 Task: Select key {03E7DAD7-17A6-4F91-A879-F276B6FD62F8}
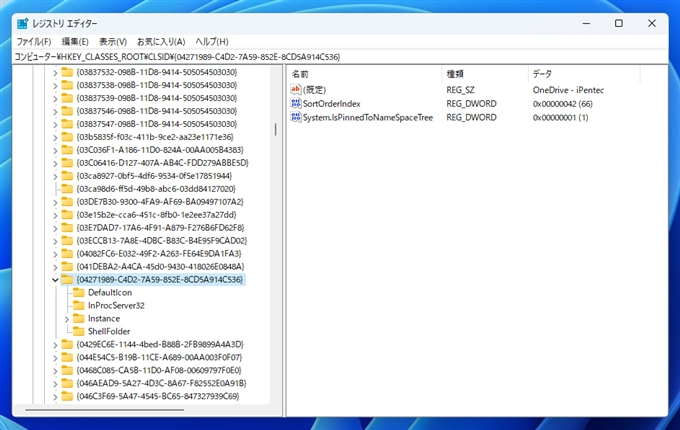pyautogui.click(x=160, y=228)
